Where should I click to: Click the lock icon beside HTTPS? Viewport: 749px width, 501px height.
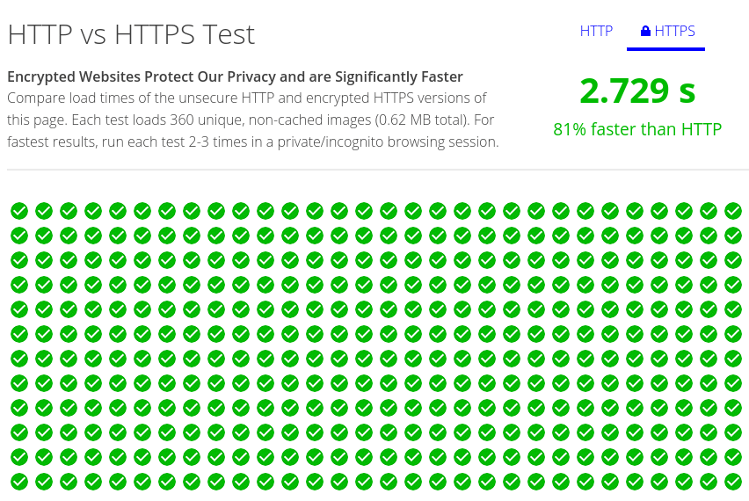coord(646,31)
